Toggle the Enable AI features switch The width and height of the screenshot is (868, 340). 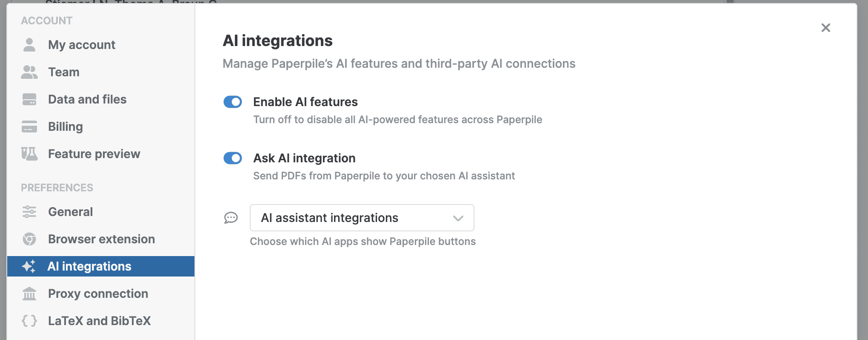pos(233,102)
